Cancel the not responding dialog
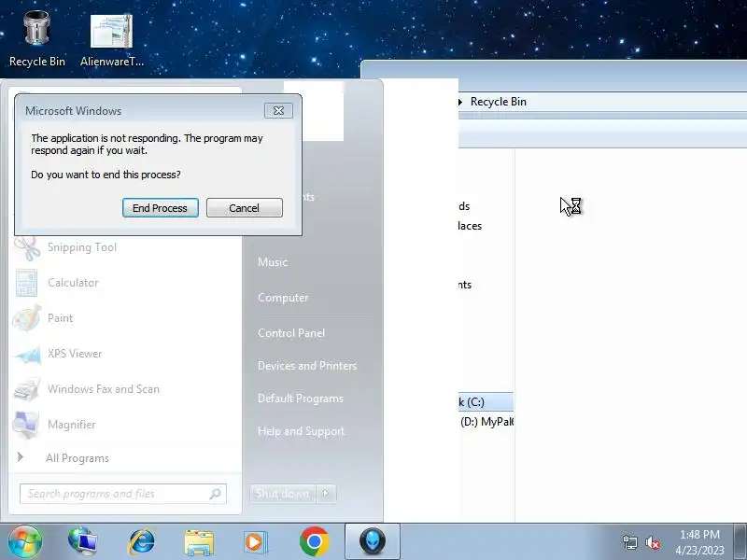Viewport: 747px width, 560px height. [x=245, y=208]
